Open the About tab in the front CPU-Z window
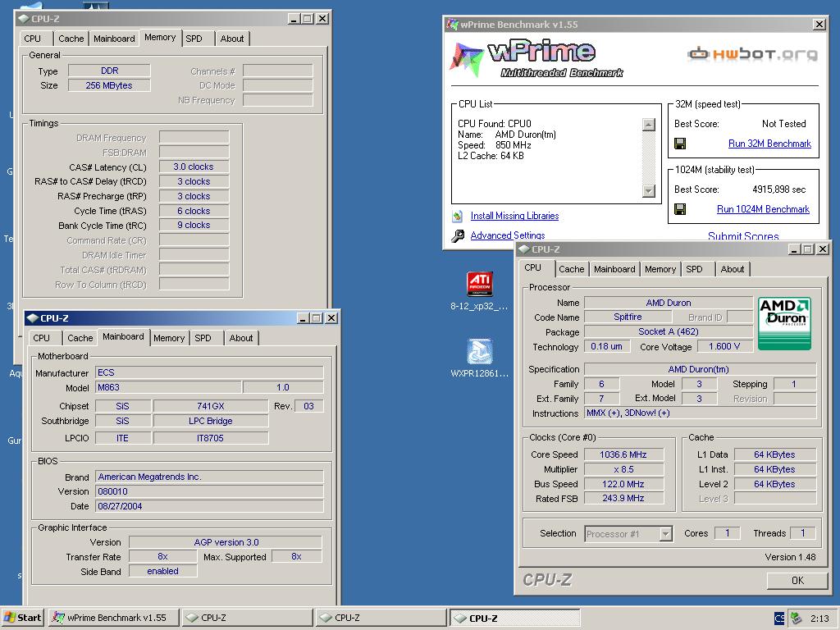The image size is (840, 630). [x=732, y=269]
